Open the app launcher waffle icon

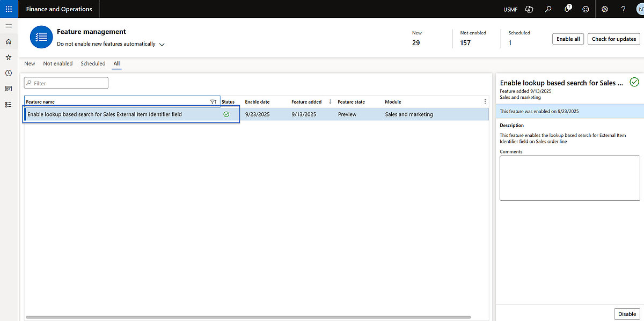click(x=9, y=9)
